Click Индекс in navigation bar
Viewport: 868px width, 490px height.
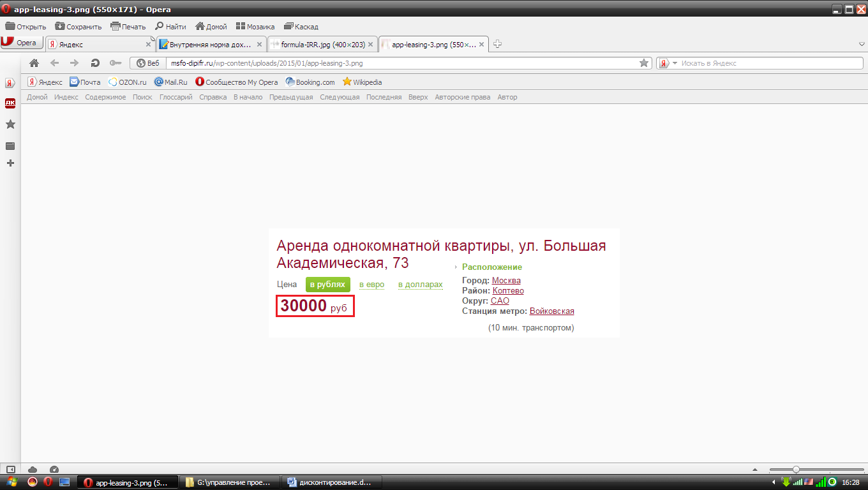click(66, 97)
